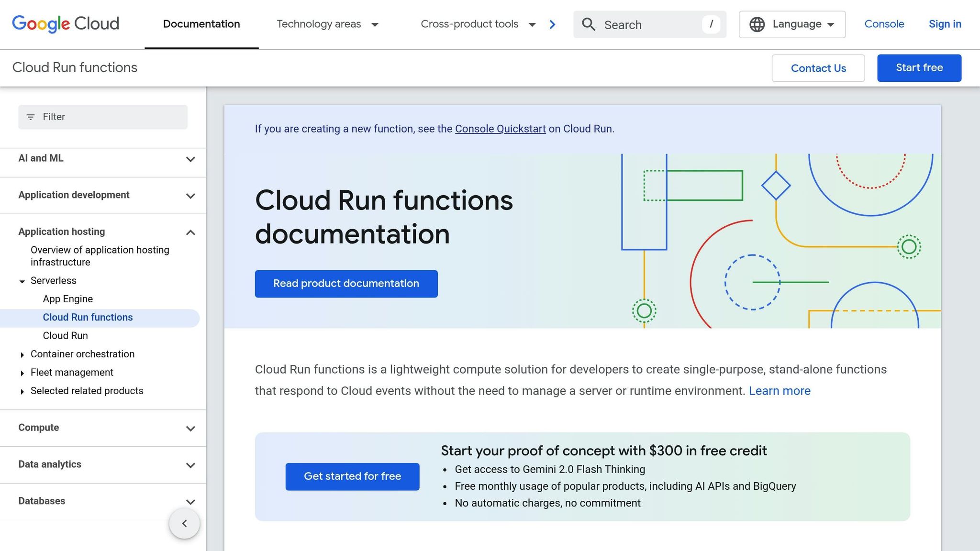Viewport: 980px width, 551px height.
Task: Click the Start free button
Action: point(919,68)
